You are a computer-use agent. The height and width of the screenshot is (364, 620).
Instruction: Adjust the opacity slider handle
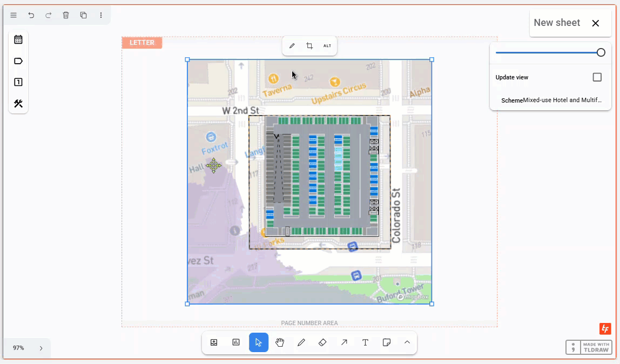601,52
